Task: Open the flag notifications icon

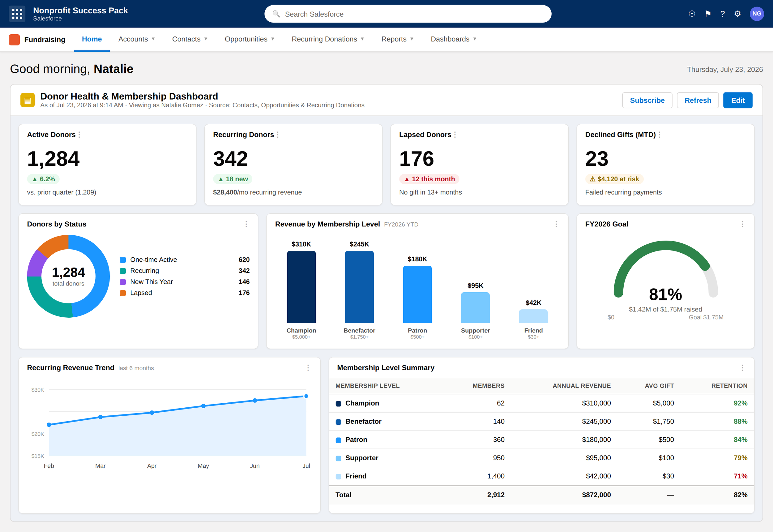Action: tap(708, 14)
